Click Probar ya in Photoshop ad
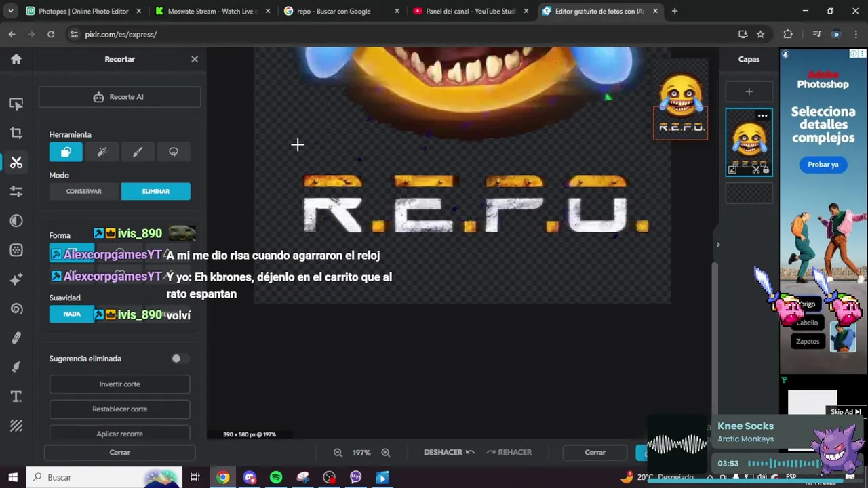 tap(823, 165)
